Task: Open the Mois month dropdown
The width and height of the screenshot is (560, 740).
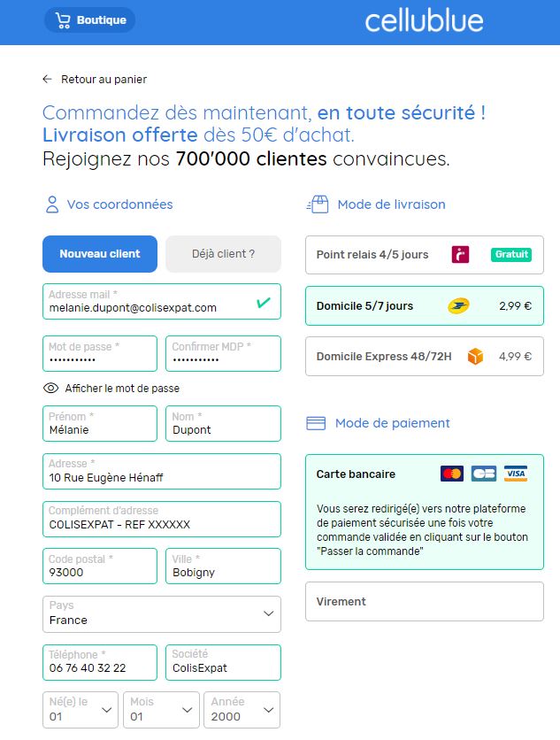Action: pyautogui.click(x=161, y=710)
